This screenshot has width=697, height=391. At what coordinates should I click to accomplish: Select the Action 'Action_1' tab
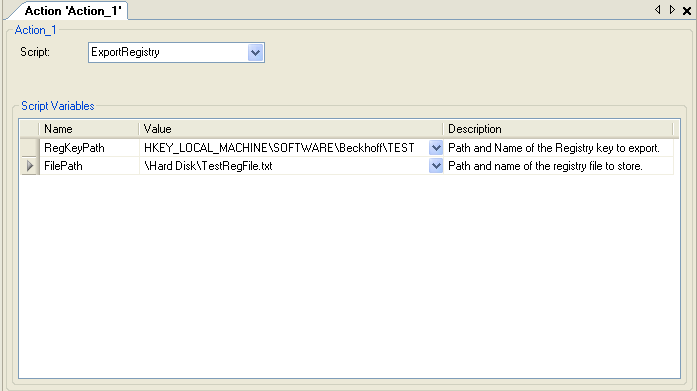click(72, 11)
